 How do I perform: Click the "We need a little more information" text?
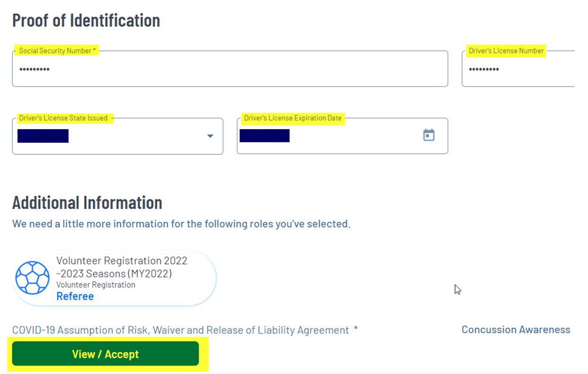181,224
